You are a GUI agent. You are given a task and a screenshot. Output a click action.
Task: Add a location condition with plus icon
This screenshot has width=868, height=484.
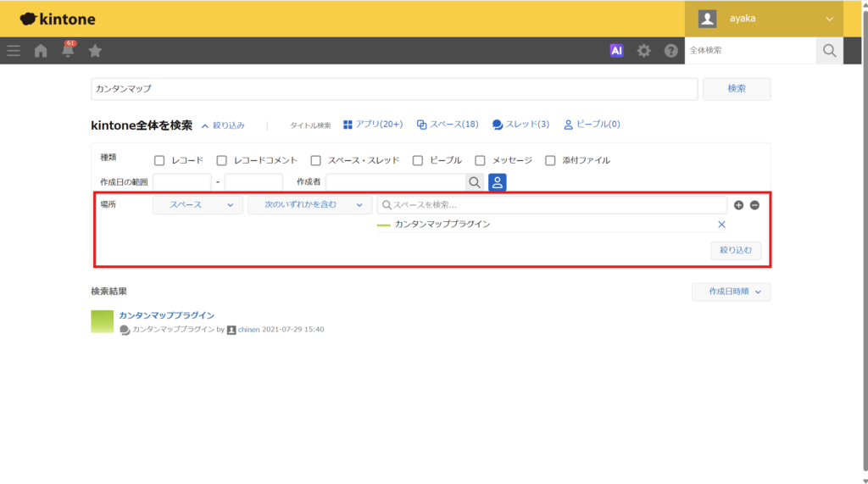tap(738, 205)
